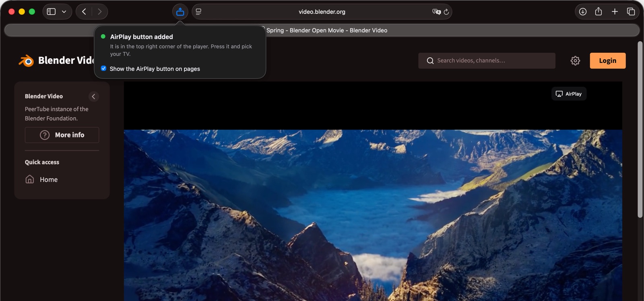The image size is (644, 301).
Task: Click the page vertical scrollbar
Action: point(640,129)
